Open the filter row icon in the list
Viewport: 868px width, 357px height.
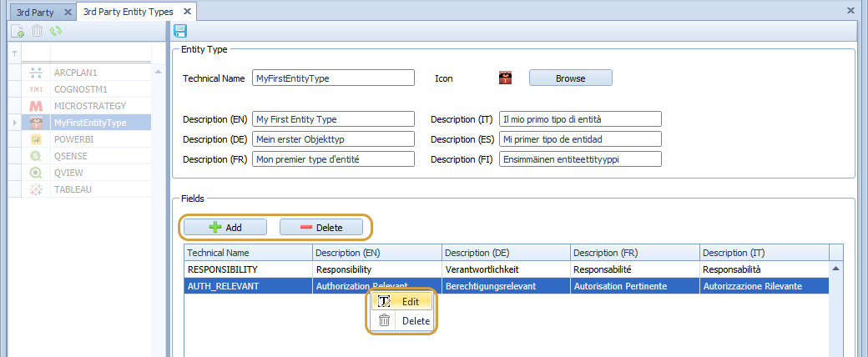(x=14, y=53)
